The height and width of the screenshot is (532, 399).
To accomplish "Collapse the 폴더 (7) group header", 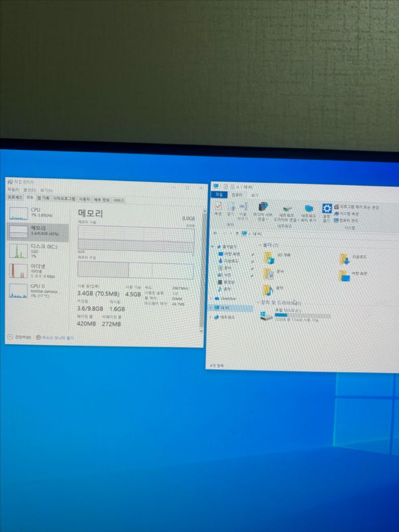I will tap(261, 244).
